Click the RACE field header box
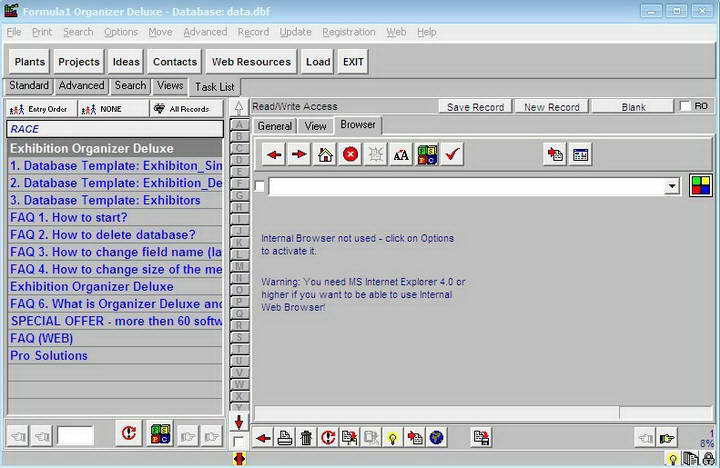 click(x=115, y=129)
